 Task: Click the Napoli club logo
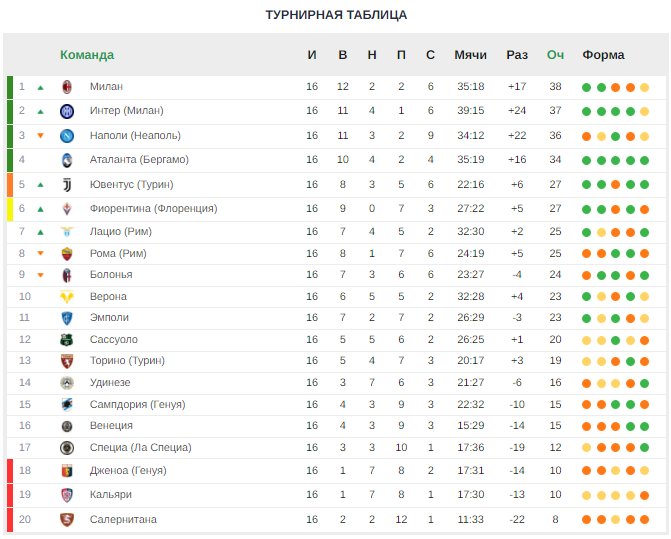click(x=67, y=136)
